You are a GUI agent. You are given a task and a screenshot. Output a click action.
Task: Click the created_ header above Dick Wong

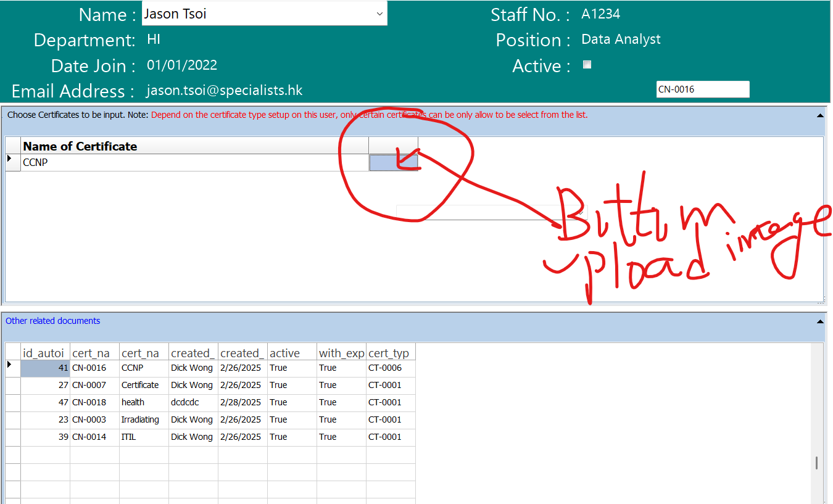pyautogui.click(x=193, y=353)
